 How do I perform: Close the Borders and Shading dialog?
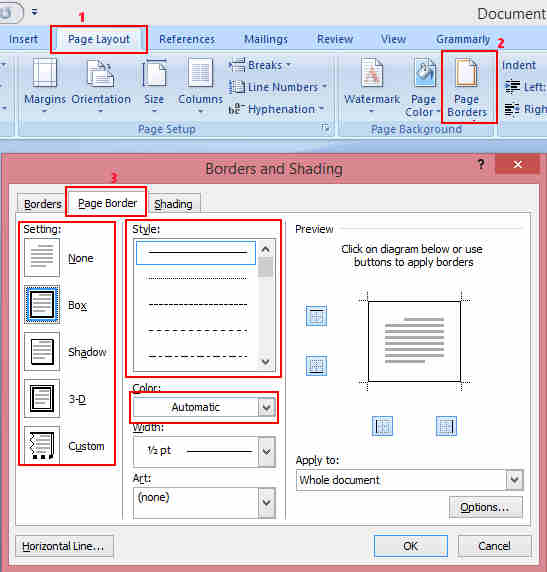517,165
